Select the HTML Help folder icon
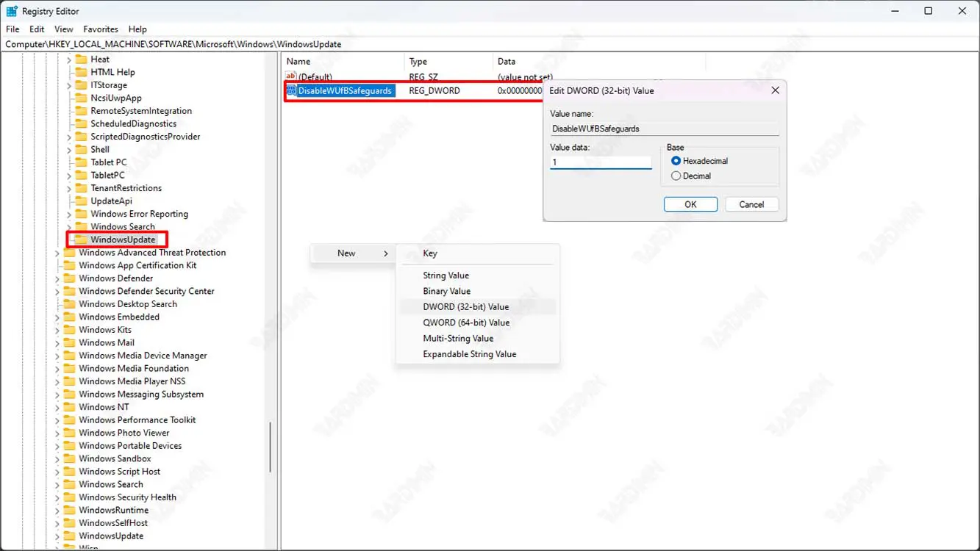 (x=81, y=72)
